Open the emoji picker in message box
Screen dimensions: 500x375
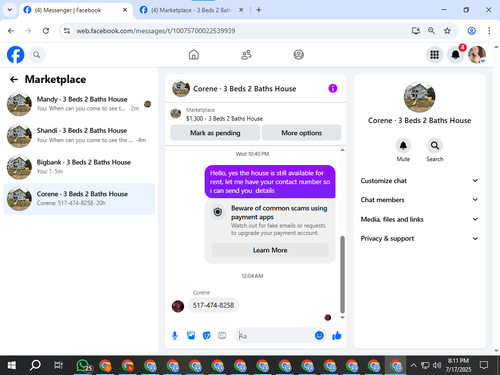coord(319,336)
